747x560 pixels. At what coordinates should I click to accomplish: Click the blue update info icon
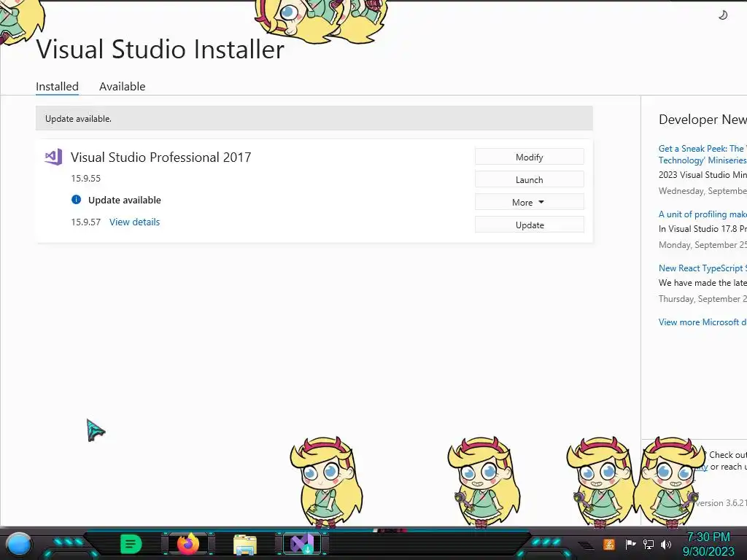tap(76, 200)
